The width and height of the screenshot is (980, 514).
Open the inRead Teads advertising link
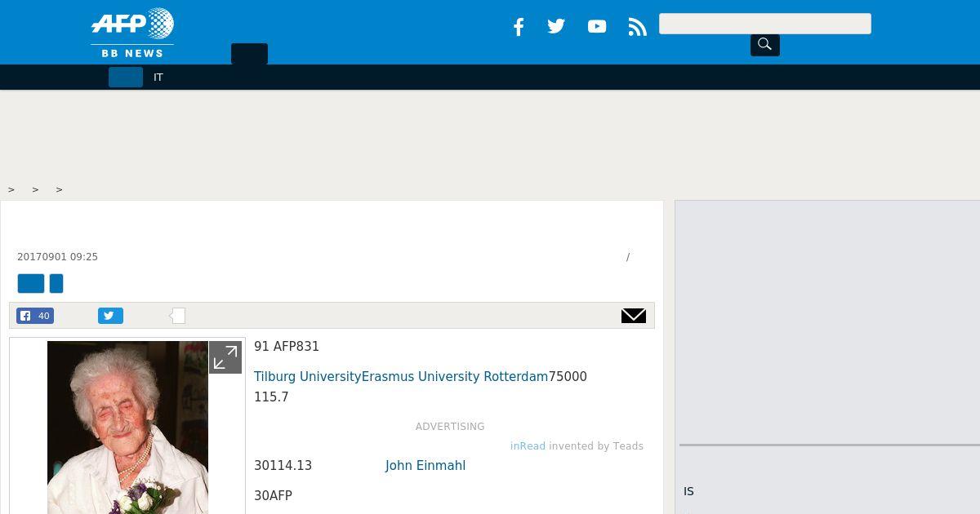pos(528,446)
